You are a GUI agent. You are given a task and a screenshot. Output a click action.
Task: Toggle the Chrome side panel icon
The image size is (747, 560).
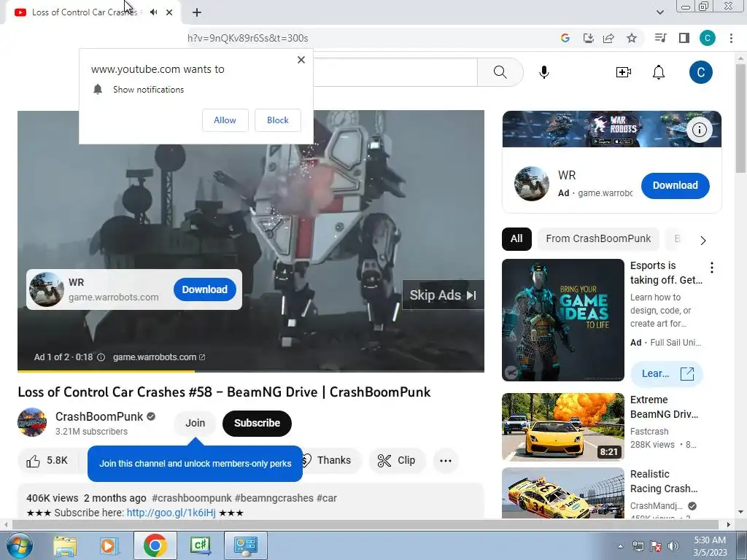coord(684,38)
